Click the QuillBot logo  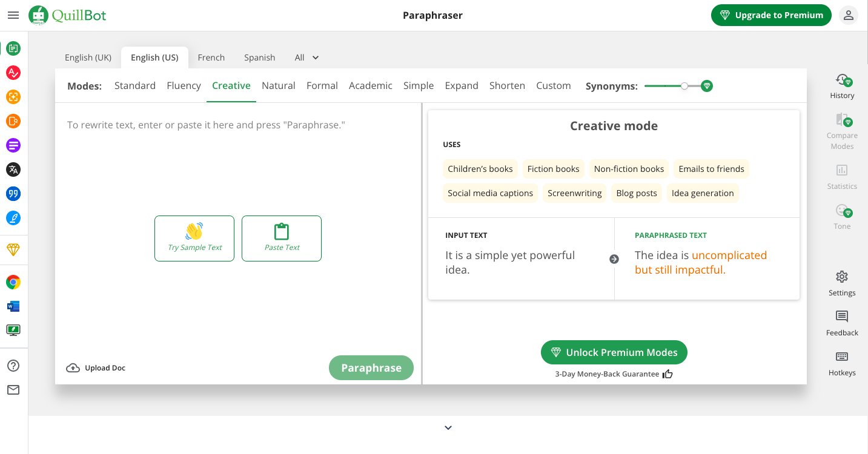pyautogui.click(x=67, y=15)
